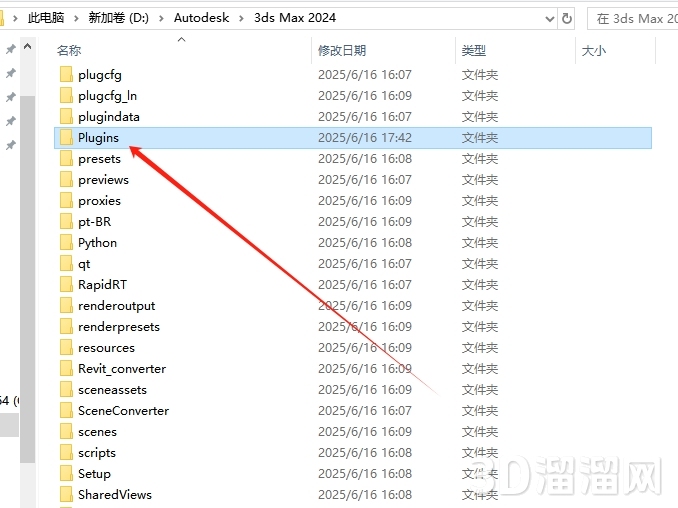Select the proxies folder name
Image resolution: width=678 pixels, height=508 pixels.
click(99, 201)
